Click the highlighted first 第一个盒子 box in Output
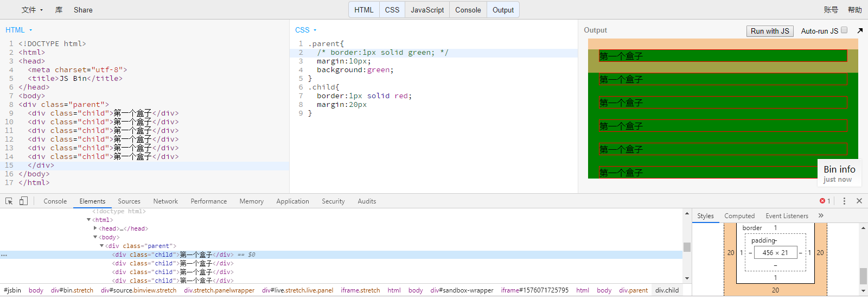This screenshot has width=868, height=299. pyautogui.click(x=723, y=56)
